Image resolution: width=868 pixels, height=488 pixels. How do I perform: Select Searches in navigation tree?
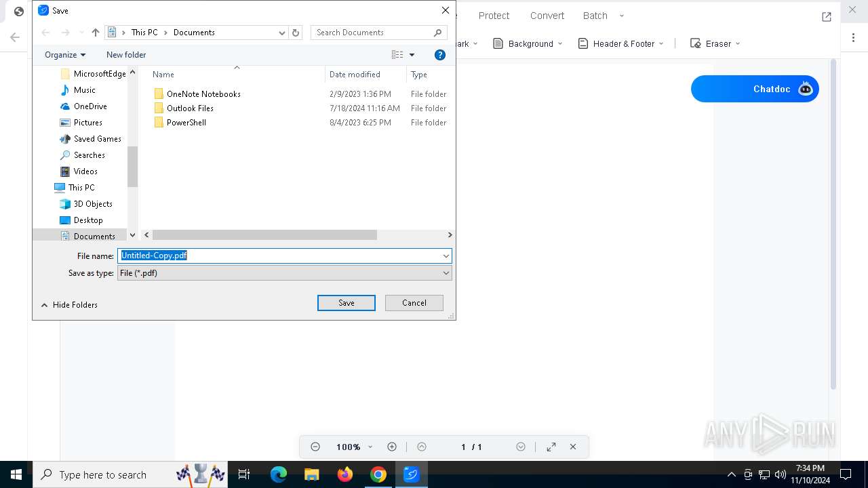click(x=82, y=155)
